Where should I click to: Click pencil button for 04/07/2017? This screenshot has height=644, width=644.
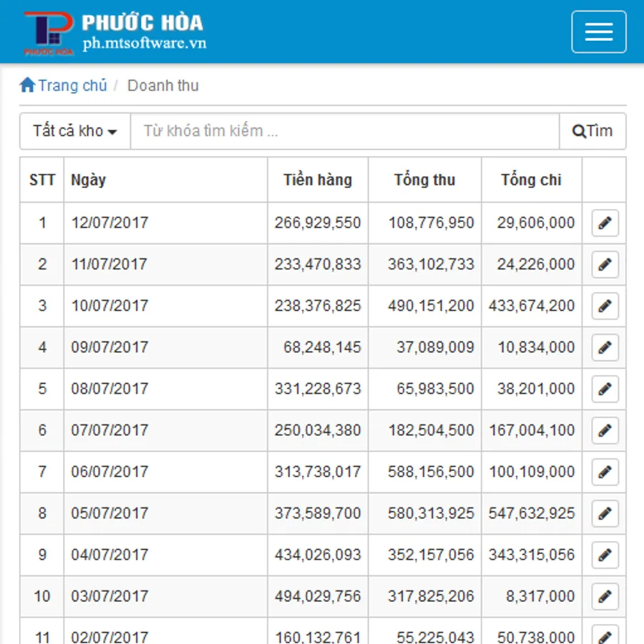tap(605, 555)
